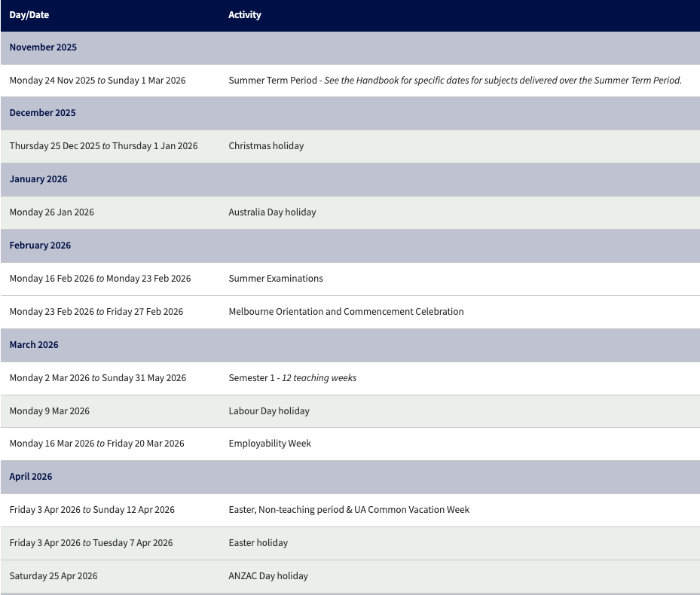Select the April 2026 section heading
Viewport: 700px width, 595px height.
(x=31, y=477)
